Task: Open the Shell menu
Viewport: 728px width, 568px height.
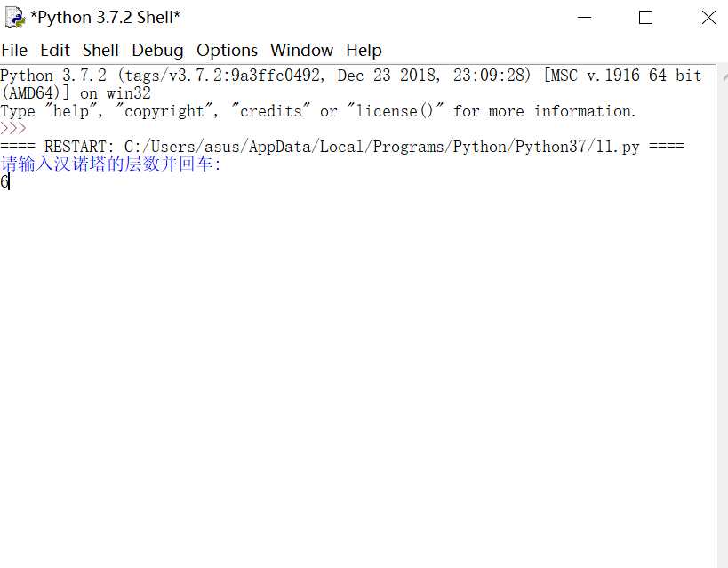Action: (x=100, y=50)
